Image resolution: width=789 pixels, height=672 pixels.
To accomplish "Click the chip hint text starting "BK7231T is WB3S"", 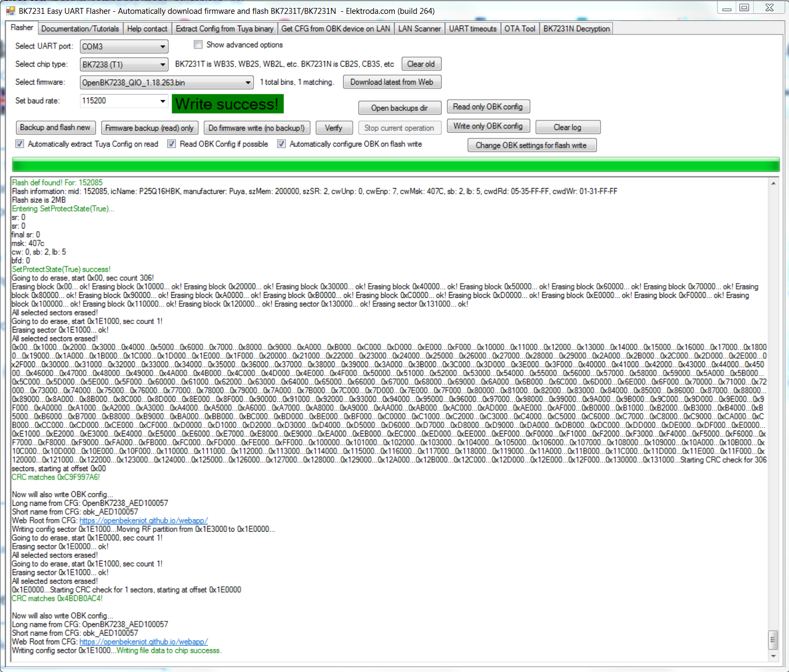I will point(284,64).
